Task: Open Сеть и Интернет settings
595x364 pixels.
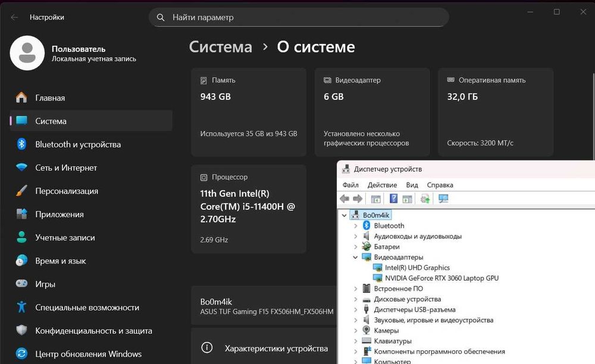Action: (91, 168)
